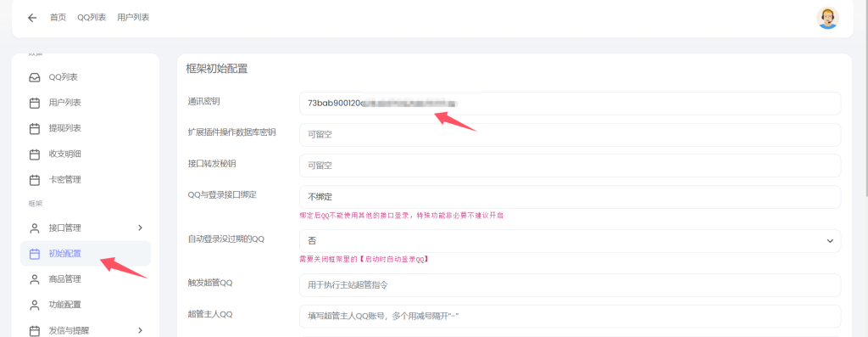Open the 自动登录没过期的QQ dropdown arrow
This screenshot has width=868, height=337.
coord(830,241)
